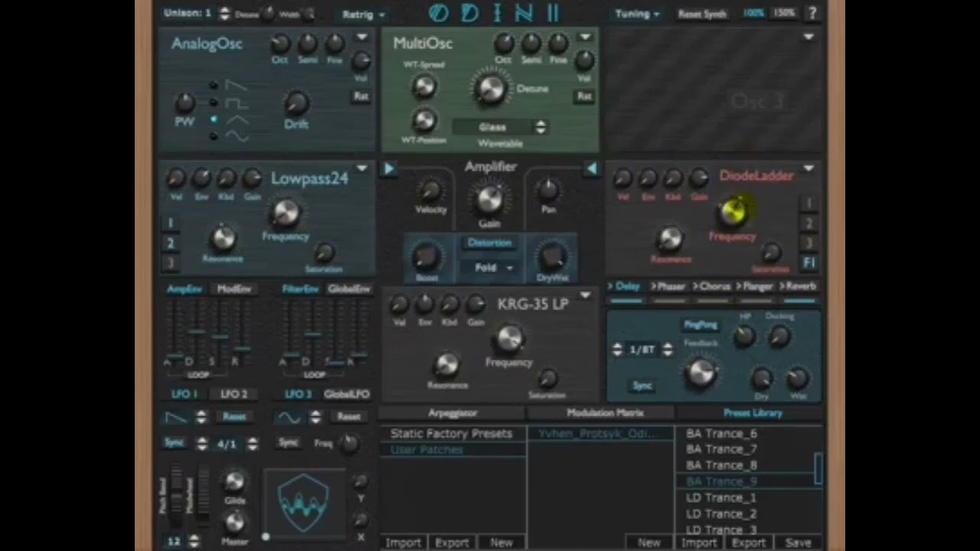This screenshot has height=551, width=980.
Task: Open the empty Osc 3 slot dropdown arrow
Action: 808,37
